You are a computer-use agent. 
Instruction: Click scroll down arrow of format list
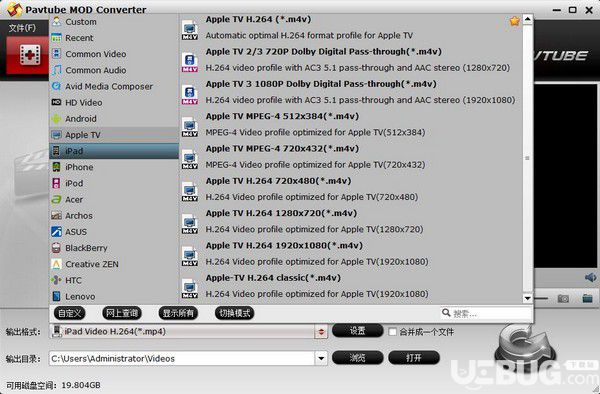(528, 298)
